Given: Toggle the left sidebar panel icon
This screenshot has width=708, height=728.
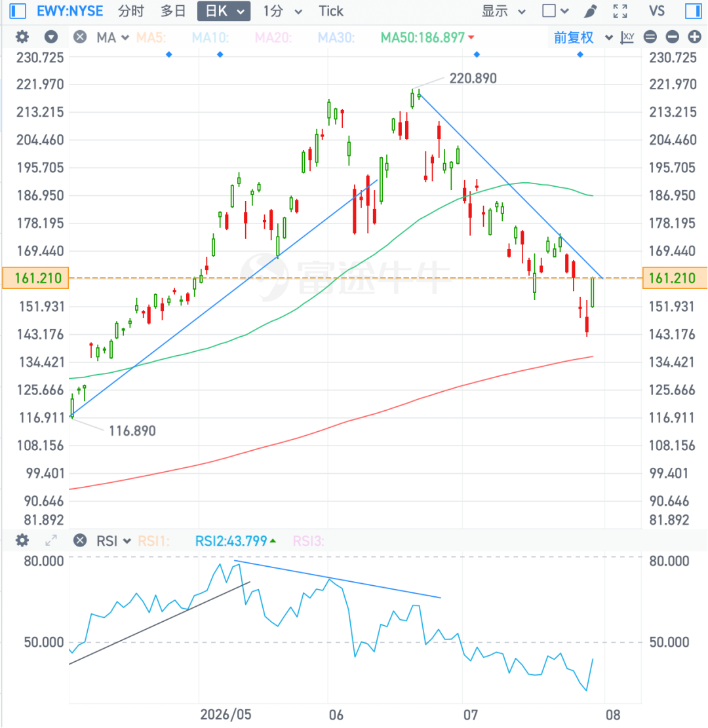Looking at the screenshot, I should tap(17, 10).
